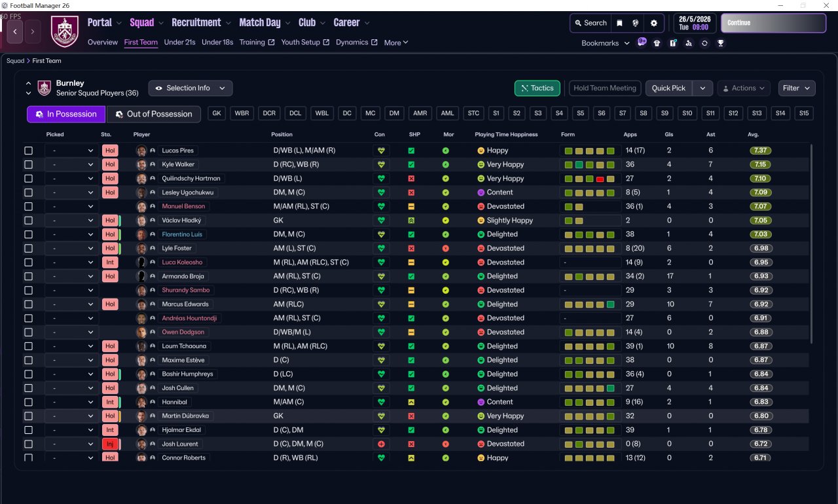Expand the Selection Info dropdown
The image size is (838, 504).
[190, 88]
